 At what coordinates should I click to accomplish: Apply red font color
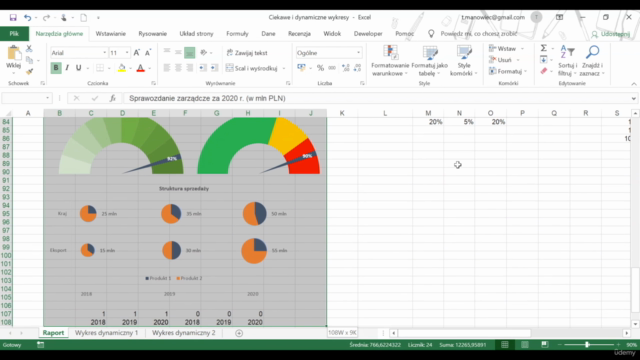140,68
